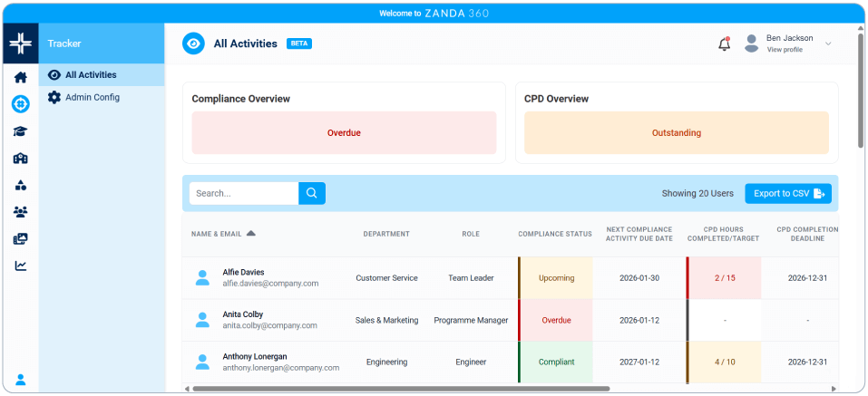
Task: Click the View profile link
Action: 785,50
